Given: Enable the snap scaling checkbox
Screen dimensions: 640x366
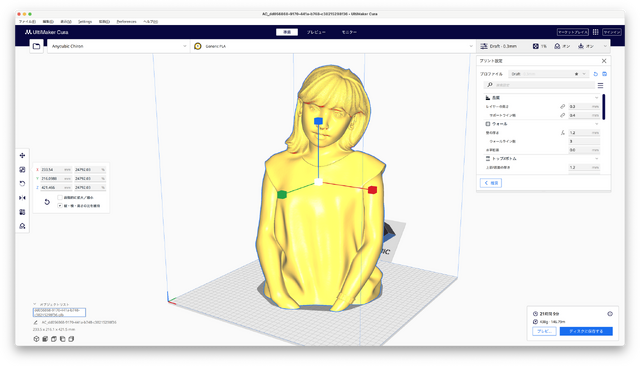Looking at the screenshot, I should (x=60, y=197).
